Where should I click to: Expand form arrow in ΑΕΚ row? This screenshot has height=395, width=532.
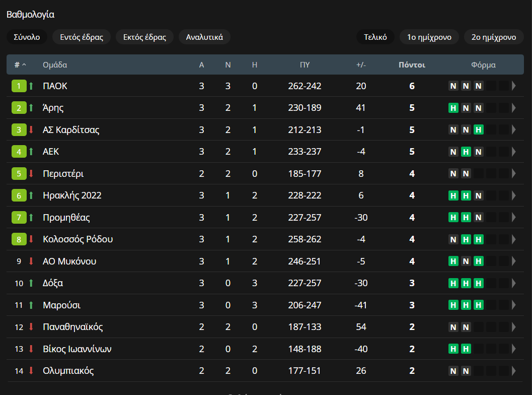point(514,152)
